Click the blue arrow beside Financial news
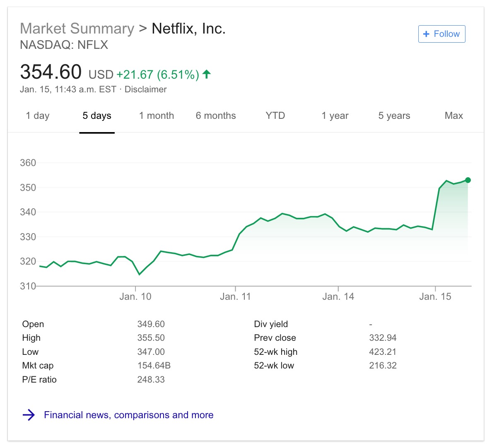This screenshot has width=492, height=448. point(29,415)
